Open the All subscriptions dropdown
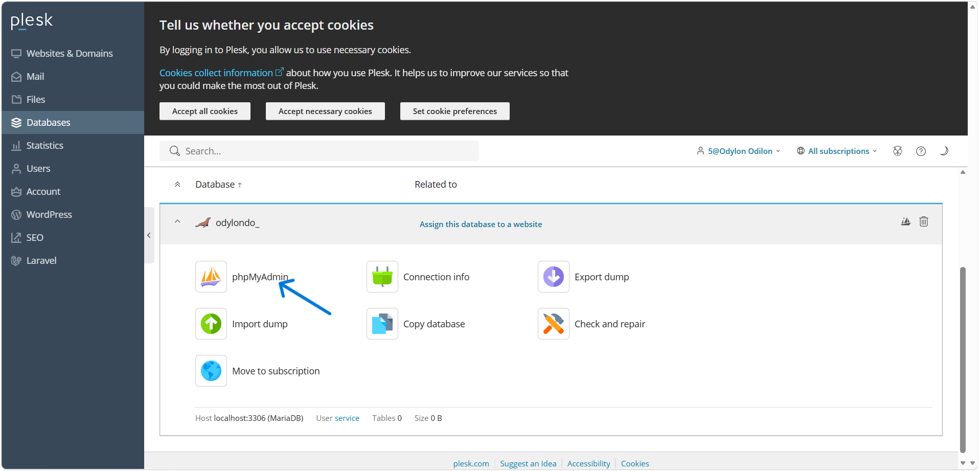980x471 pixels. pos(837,151)
